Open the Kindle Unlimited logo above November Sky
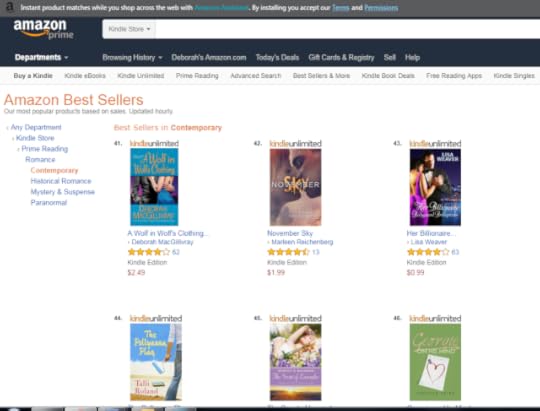The height and width of the screenshot is (411, 540). point(295,144)
